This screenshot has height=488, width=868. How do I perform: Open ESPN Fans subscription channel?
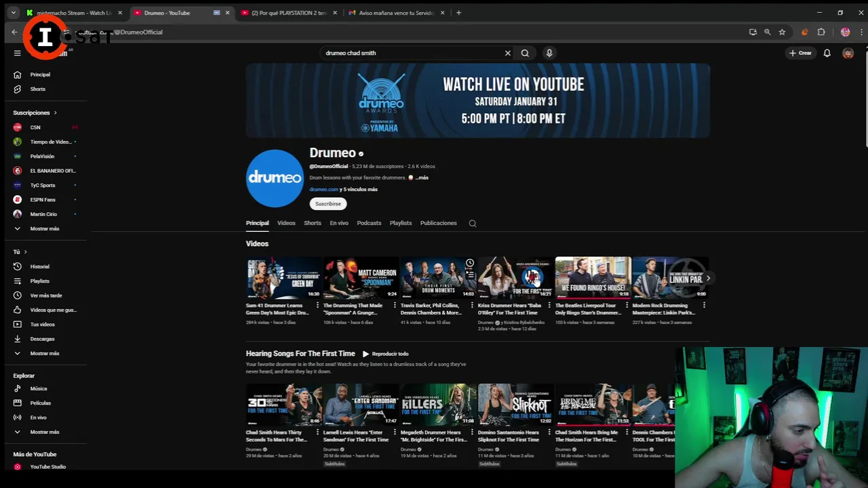[x=44, y=199]
